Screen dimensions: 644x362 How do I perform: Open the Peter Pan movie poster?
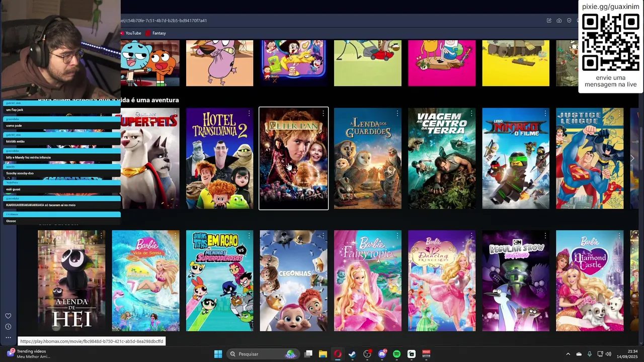click(x=294, y=158)
